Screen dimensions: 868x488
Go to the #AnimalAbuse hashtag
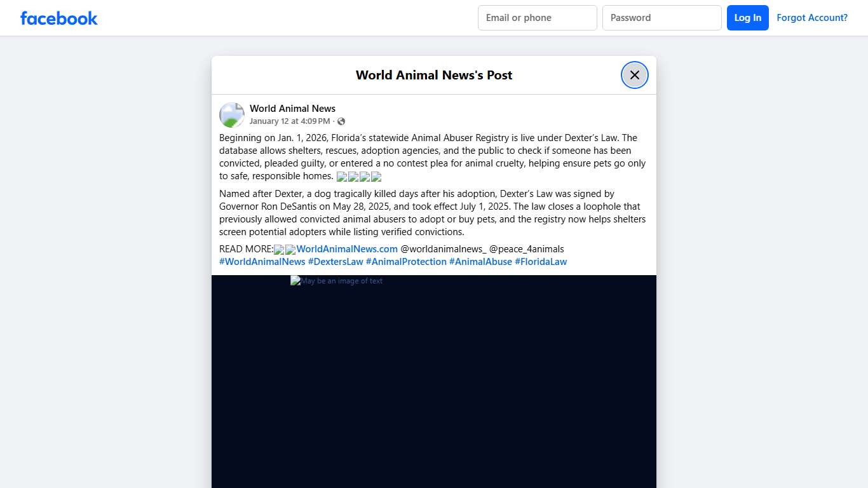[x=480, y=262]
